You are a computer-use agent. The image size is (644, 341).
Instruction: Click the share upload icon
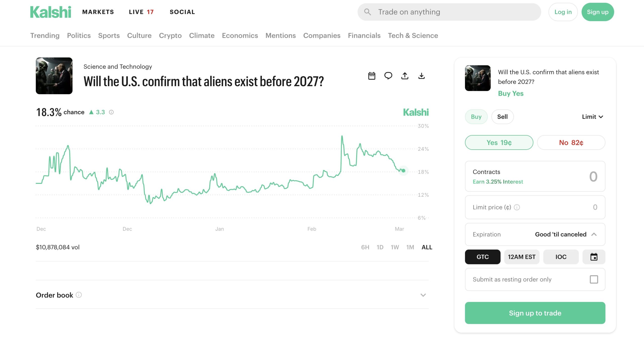[405, 76]
